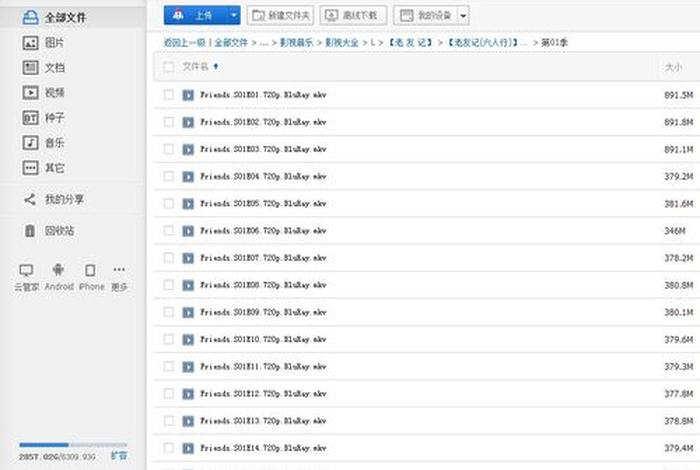
Task: Click the video icon of Friends.S01E02
Action: click(188, 122)
